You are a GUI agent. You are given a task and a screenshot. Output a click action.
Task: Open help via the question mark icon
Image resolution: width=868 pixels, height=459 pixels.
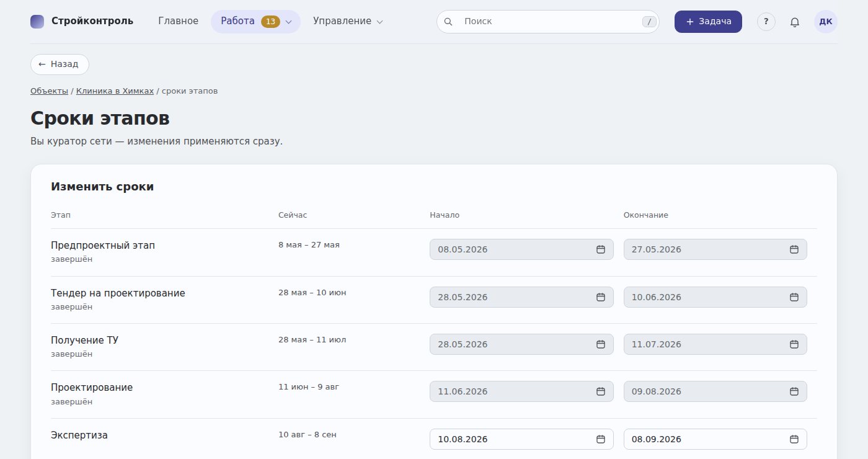tap(766, 22)
